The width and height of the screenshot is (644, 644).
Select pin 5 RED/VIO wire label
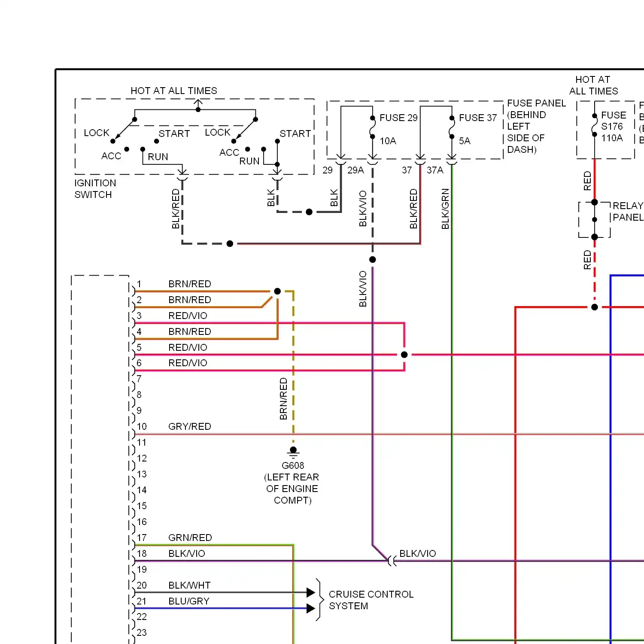[x=188, y=347]
